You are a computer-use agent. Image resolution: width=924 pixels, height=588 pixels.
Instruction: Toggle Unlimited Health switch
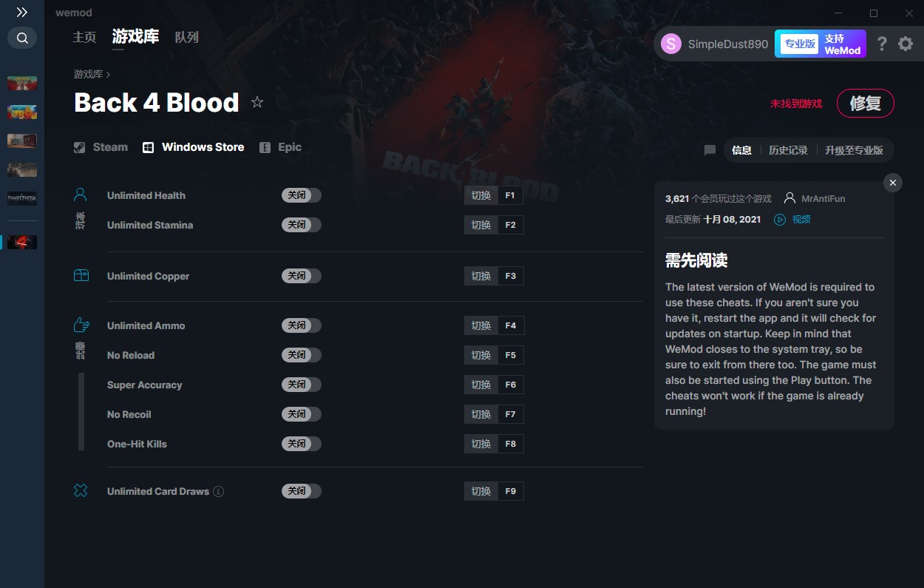click(302, 195)
